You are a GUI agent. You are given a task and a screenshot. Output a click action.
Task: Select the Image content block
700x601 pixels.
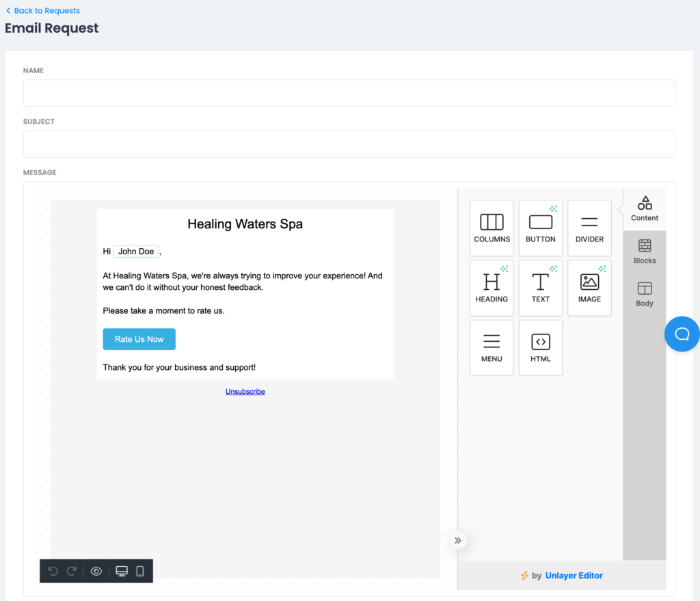(x=589, y=288)
